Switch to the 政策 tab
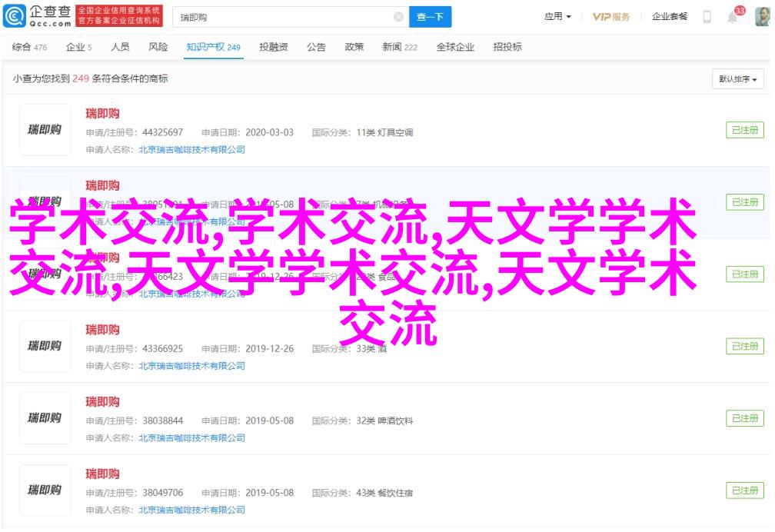775x532 pixels. coord(354,47)
